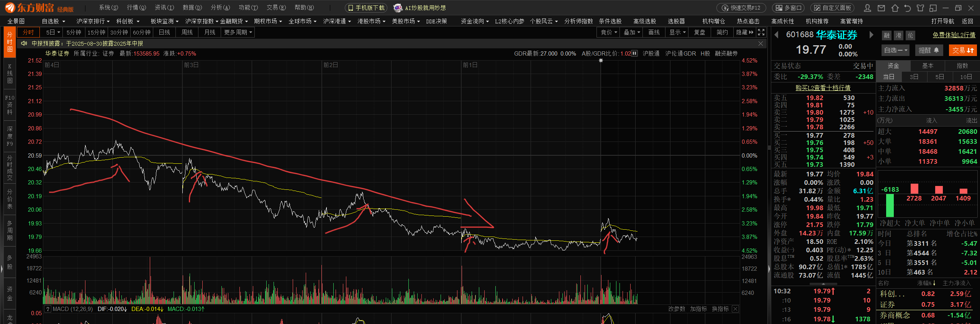Open the 自选一 watchlist dropdown
The height and width of the screenshot is (324, 980).
coord(895,50)
